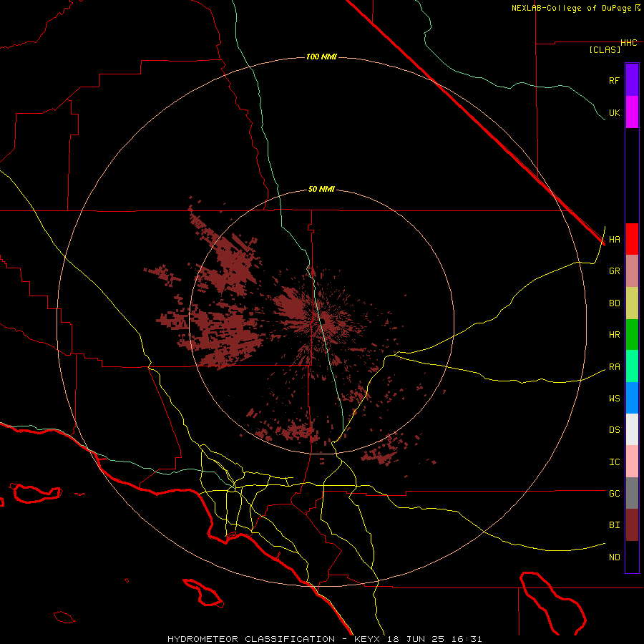
Task: Click the light pink IC legend swatch
Action: [x=632, y=462]
